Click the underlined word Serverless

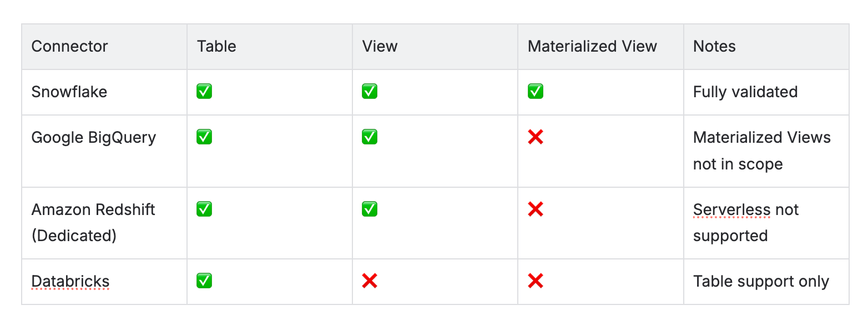point(731,210)
